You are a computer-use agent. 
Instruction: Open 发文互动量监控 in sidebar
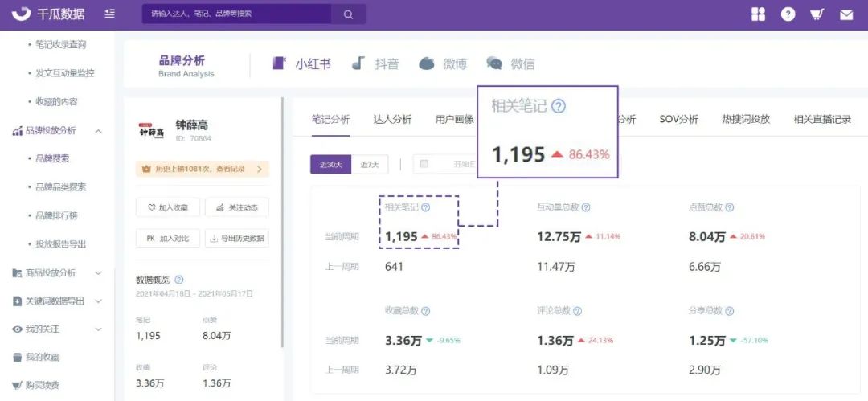[65, 73]
